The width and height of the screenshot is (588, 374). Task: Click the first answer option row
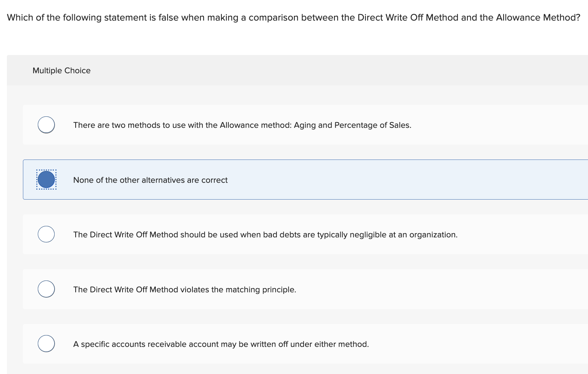point(267,124)
